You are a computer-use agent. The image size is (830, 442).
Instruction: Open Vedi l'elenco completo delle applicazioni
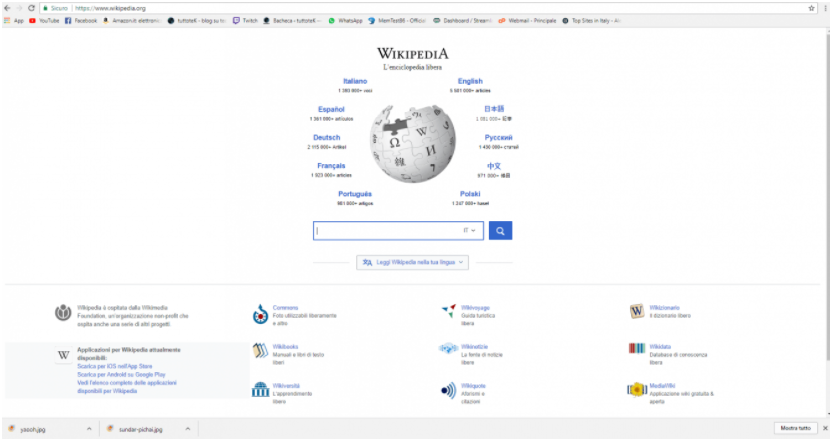point(127,386)
